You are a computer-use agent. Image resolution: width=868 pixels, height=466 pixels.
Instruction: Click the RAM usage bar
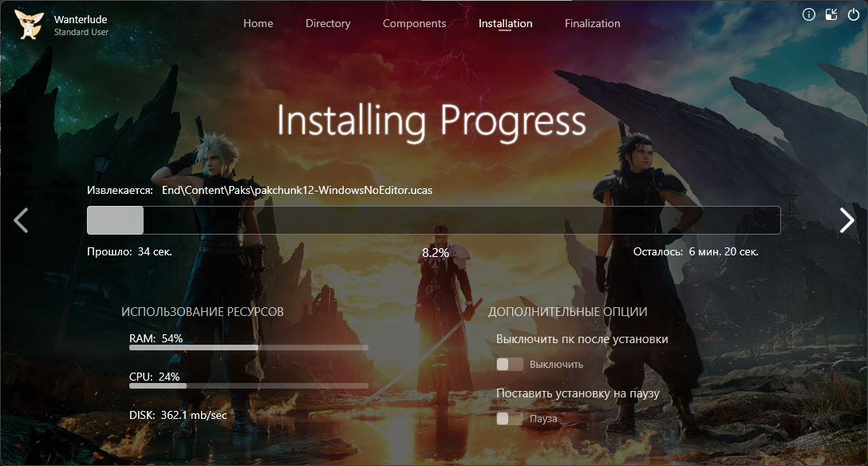[x=248, y=348]
